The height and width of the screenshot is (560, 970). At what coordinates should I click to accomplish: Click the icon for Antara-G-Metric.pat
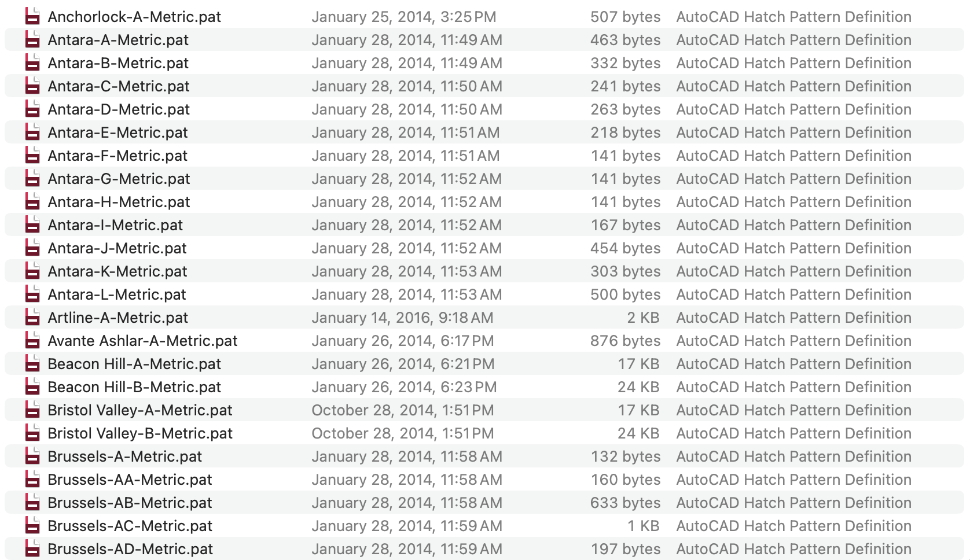[x=33, y=178]
